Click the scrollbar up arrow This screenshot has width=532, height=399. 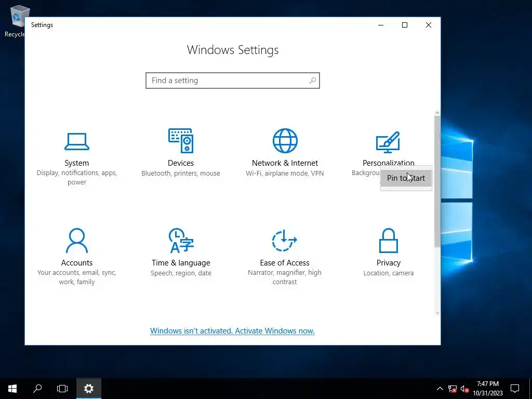point(437,113)
